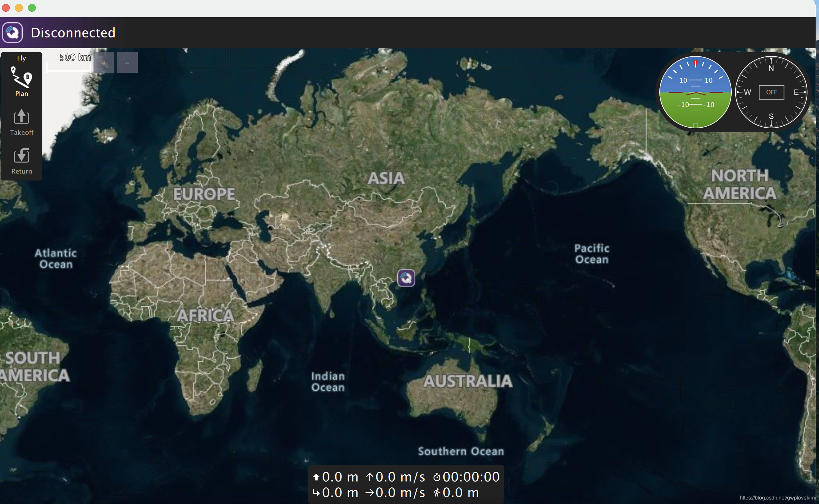
Task: Open the QGroundControl application menu icon
Action: (x=12, y=32)
